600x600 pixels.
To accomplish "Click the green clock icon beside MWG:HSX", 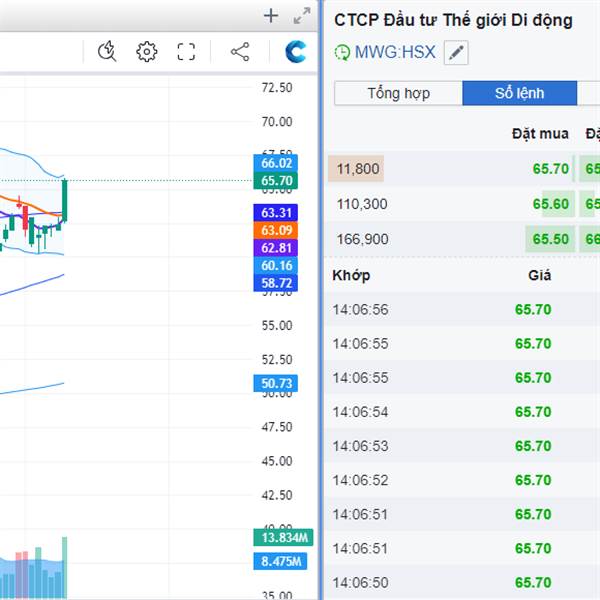I will point(342,52).
